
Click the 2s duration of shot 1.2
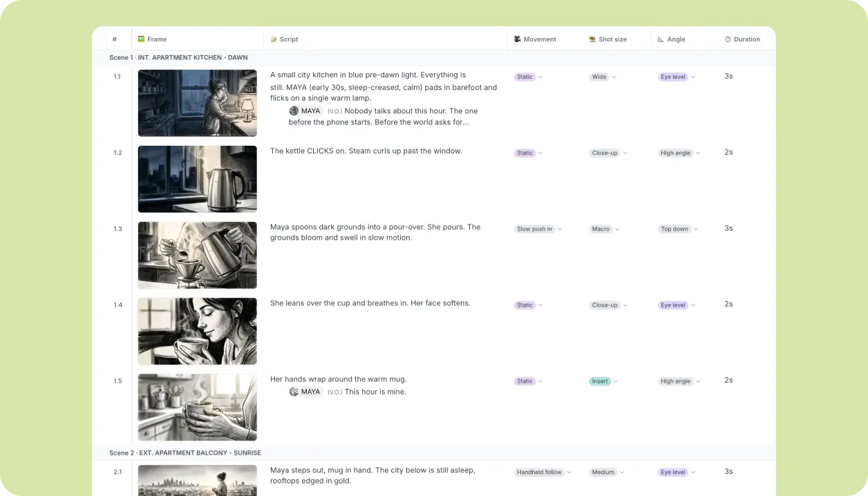(x=728, y=152)
